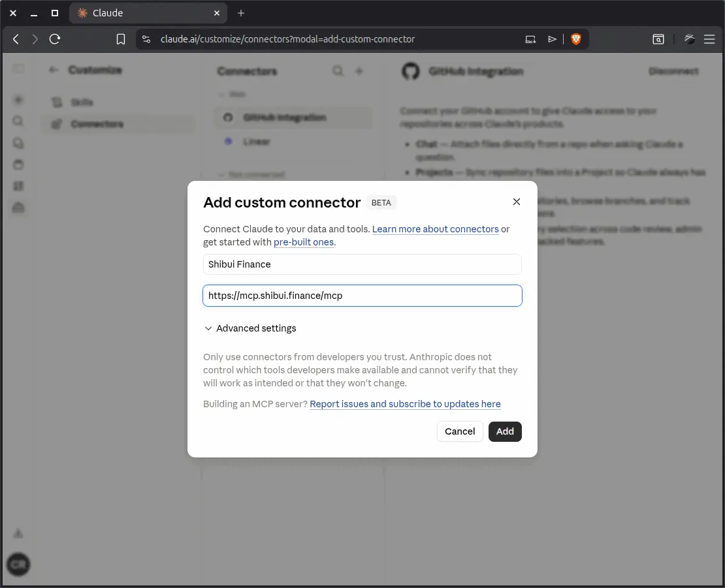
Task: Close the Add custom connector dialog
Action: [517, 202]
